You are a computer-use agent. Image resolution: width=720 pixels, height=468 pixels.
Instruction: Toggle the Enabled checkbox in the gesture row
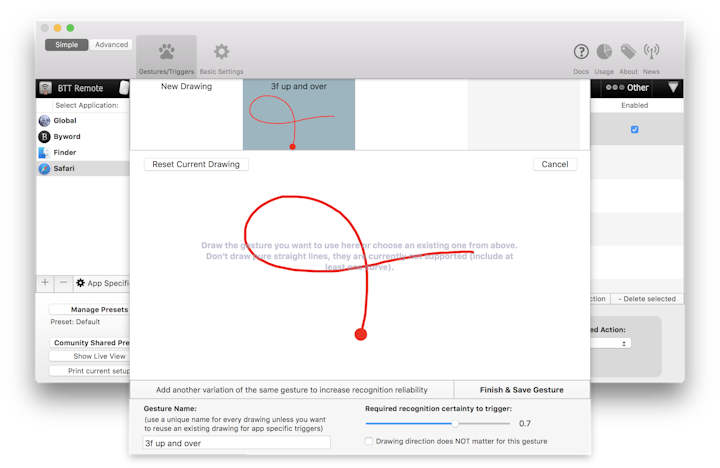(x=634, y=129)
